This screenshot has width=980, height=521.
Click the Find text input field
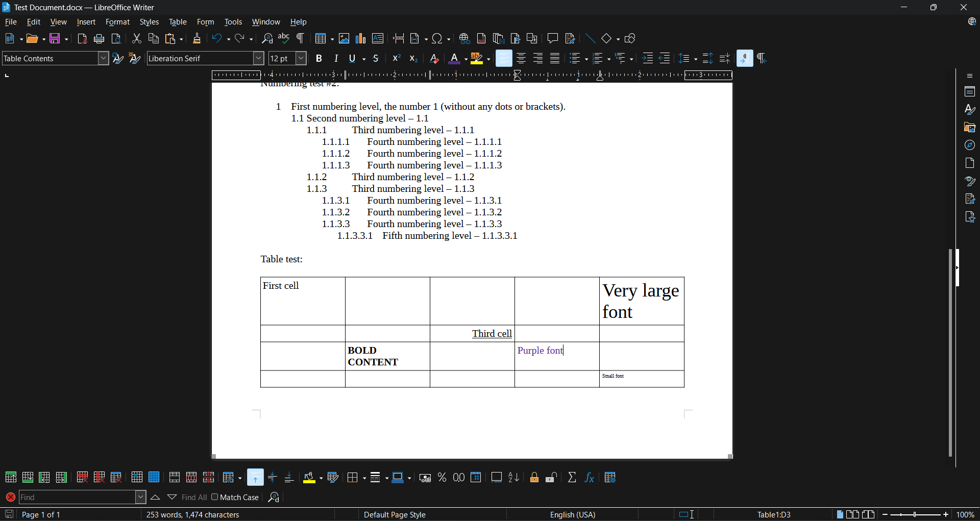[77, 497]
